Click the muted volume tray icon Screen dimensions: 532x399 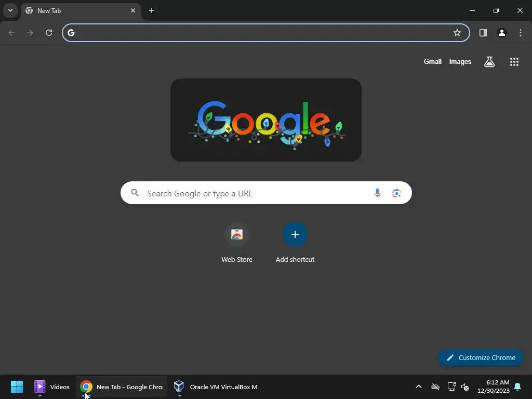(465, 387)
